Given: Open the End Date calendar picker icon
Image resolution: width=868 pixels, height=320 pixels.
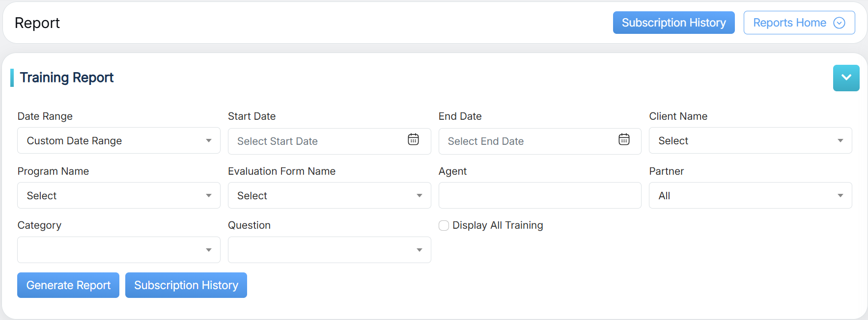Looking at the screenshot, I should [624, 140].
